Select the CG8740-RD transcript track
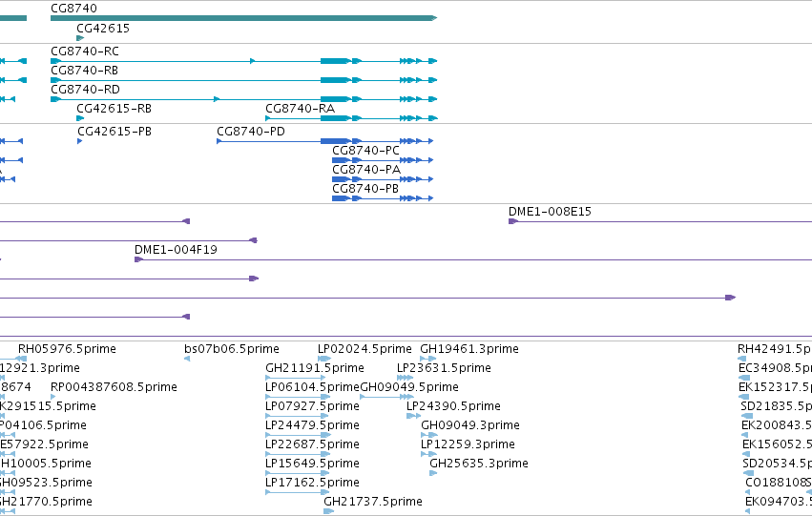The height and width of the screenshot is (516, 812). point(244,99)
